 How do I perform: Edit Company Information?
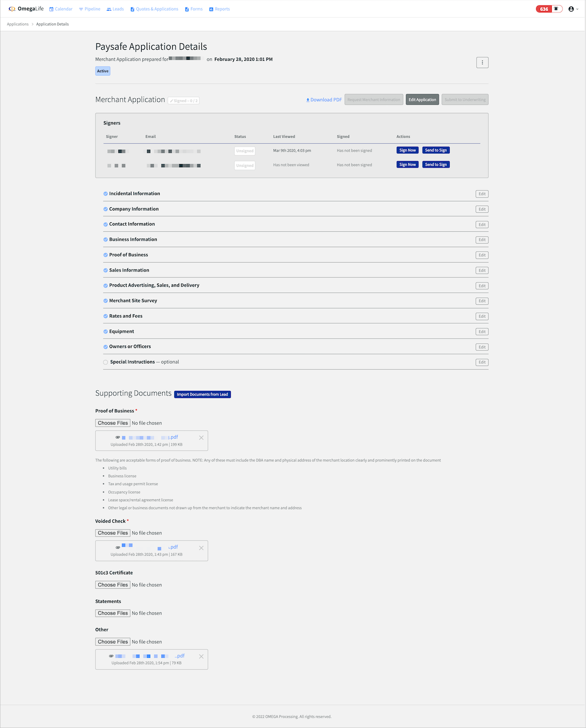click(482, 209)
